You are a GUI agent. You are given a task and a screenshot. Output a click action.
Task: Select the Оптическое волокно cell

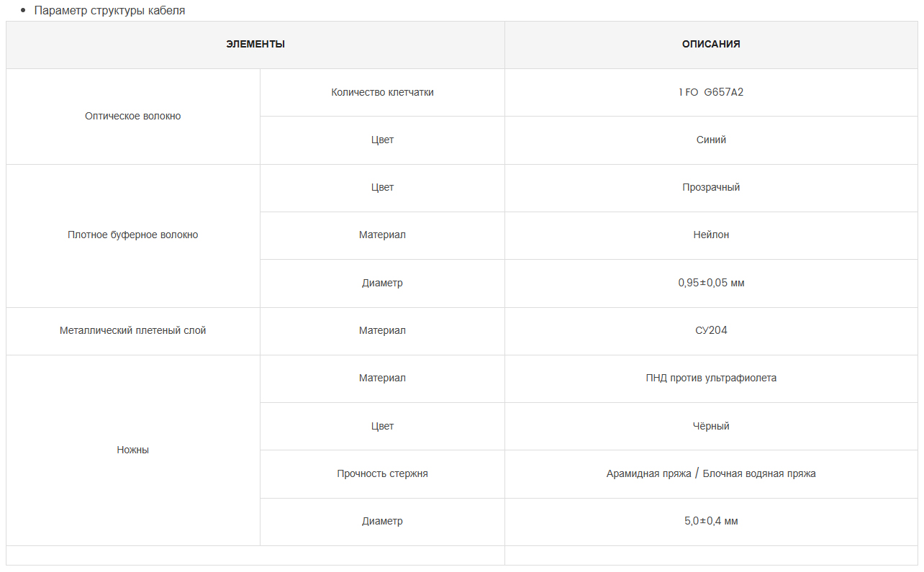point(133,117)
